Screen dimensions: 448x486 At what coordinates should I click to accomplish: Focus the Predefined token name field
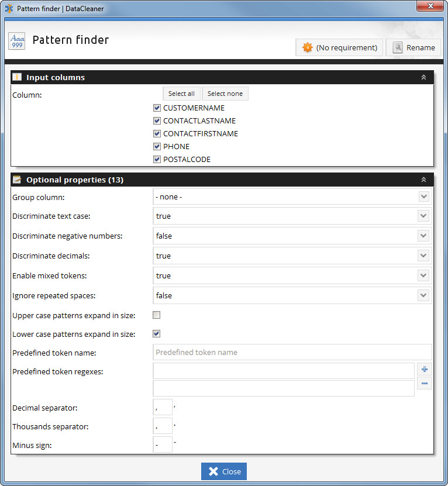292,352
